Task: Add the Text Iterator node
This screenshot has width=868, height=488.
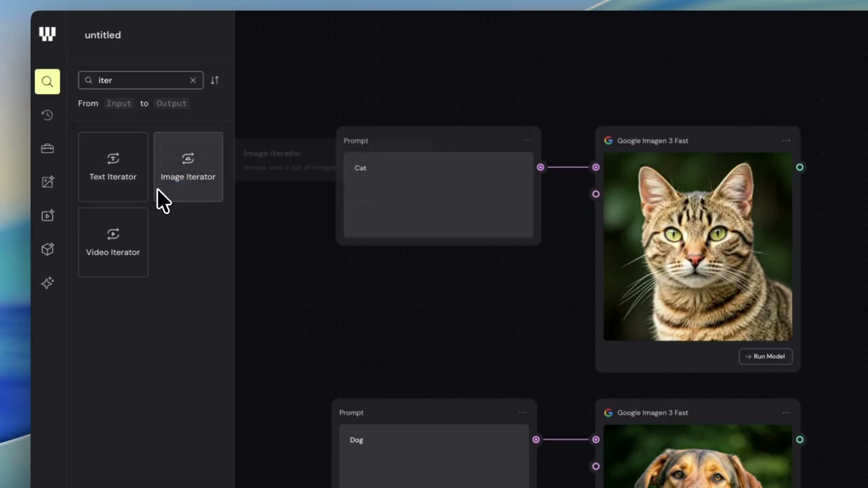Action: 113,167
